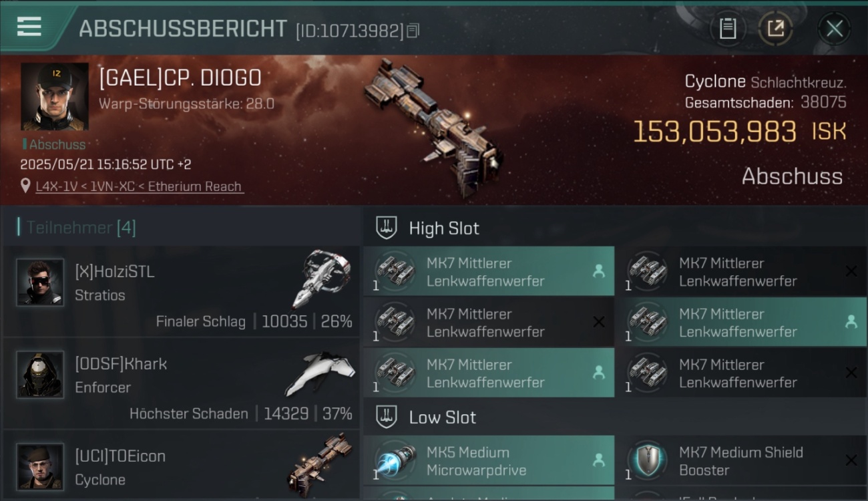Click the clipboard report icon
Screen dimensions: 868x501
[x=728, y=29]
